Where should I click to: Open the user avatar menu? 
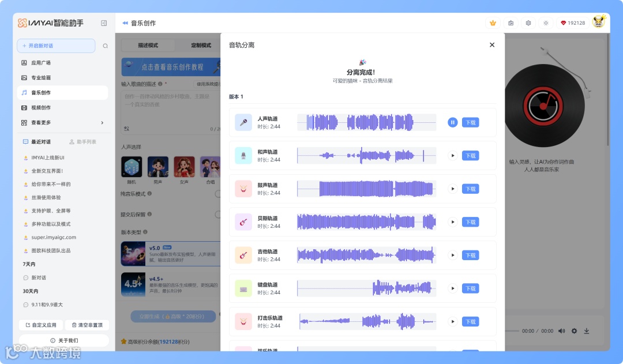[x=599, y=22]
